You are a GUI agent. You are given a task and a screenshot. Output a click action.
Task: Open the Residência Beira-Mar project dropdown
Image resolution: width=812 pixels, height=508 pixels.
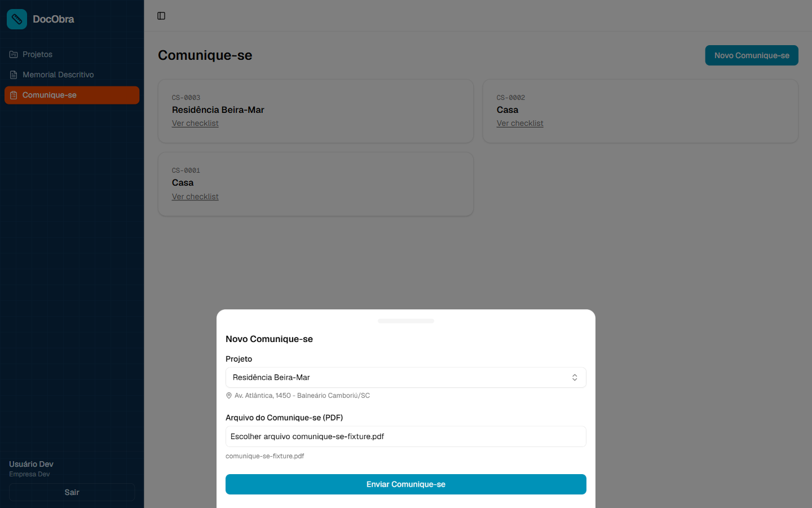(406, 378)
